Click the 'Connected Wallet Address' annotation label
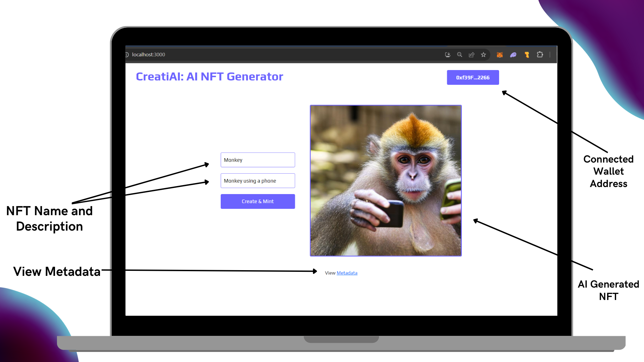 608,171
